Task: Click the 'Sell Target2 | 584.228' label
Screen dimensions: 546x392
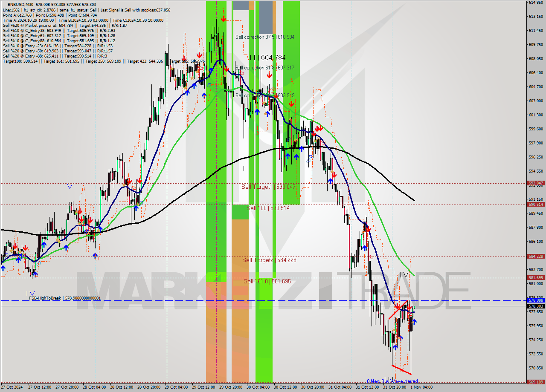Action: (x=269, y=260)
